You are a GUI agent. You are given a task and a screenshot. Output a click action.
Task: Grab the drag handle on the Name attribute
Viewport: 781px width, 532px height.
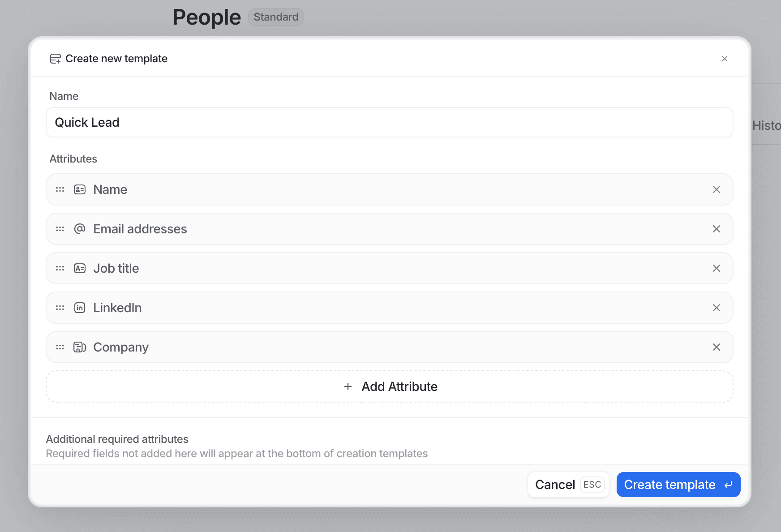60,189
